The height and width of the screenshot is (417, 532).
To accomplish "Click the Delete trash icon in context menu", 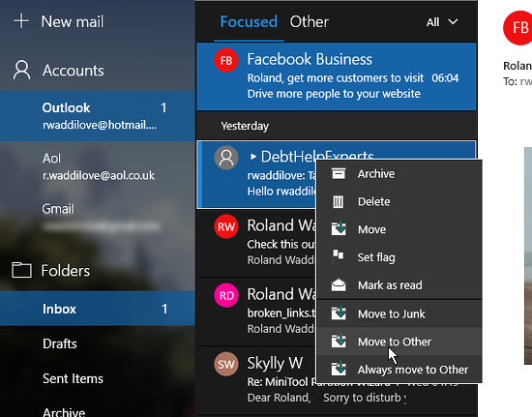I will pos(339,201).
